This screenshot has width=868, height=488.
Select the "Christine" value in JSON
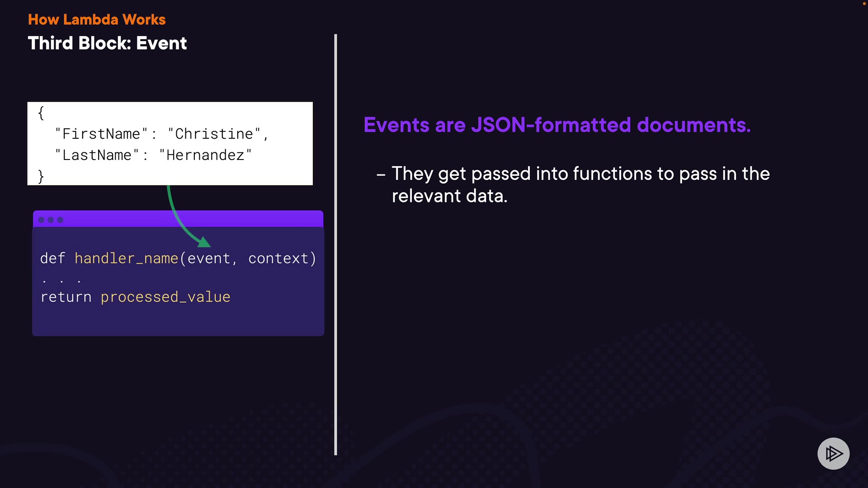pyautogui.click(x=214, y=134)
